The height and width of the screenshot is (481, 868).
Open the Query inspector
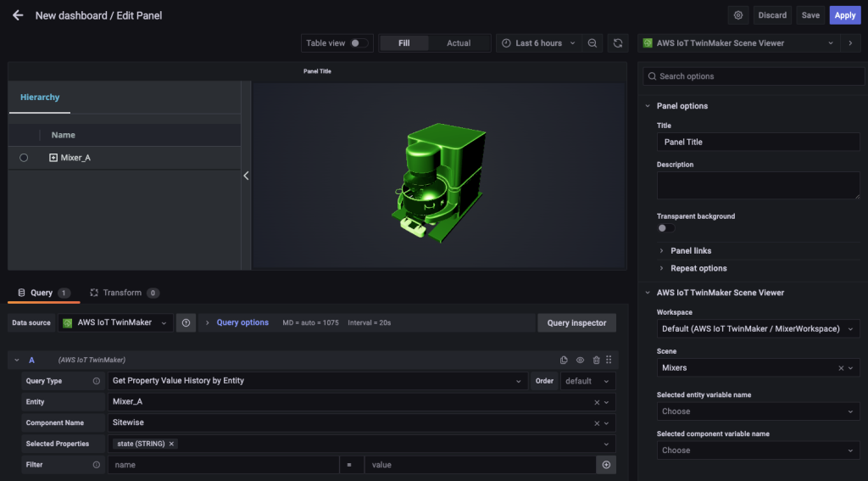pyautogui.click(x=576, y=323)
